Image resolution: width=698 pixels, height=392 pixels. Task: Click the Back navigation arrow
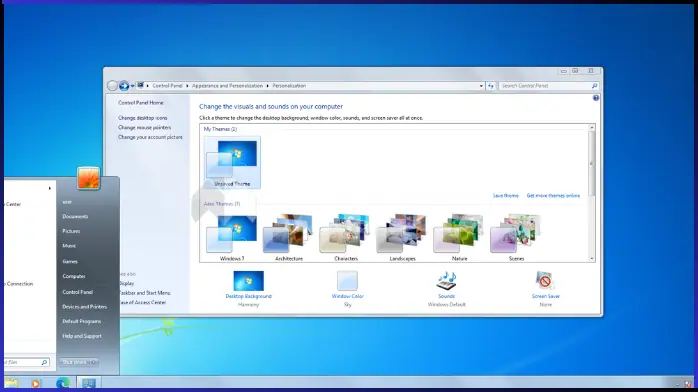point(113,86)
